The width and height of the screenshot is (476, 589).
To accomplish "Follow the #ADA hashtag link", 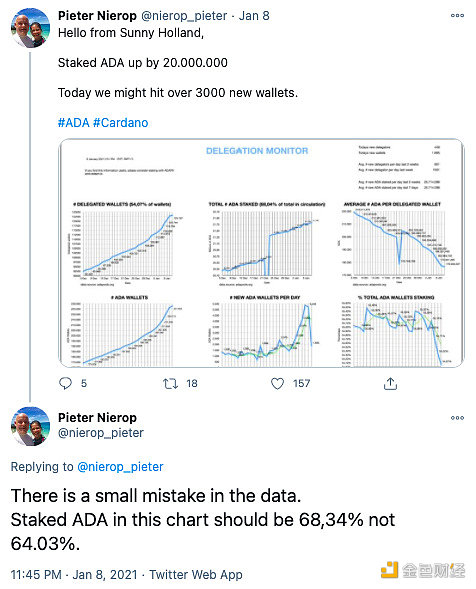I will pyautogui.click(x=74, y=123).
